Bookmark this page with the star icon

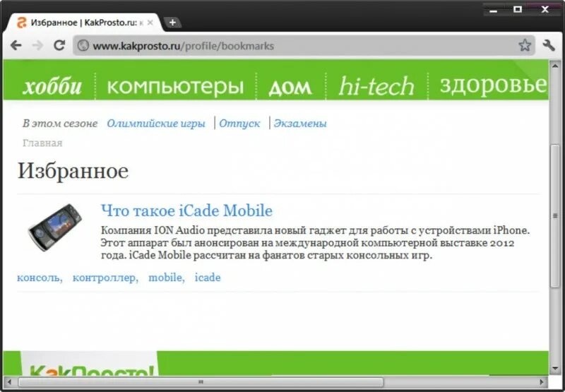click(x=525, y=45)
